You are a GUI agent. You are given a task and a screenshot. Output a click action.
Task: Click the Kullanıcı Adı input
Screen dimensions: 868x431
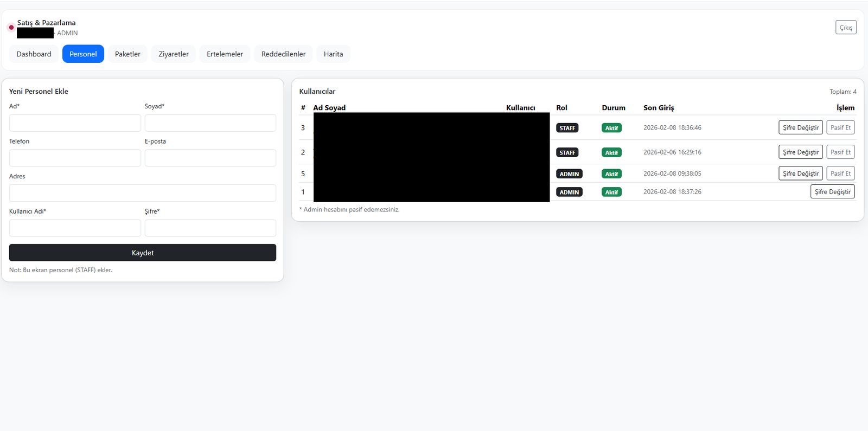75,228
